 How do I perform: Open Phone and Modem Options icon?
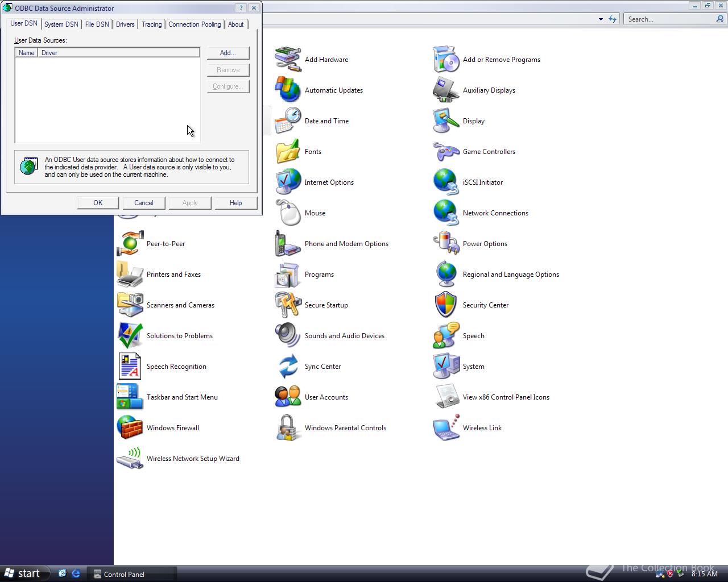288,244
